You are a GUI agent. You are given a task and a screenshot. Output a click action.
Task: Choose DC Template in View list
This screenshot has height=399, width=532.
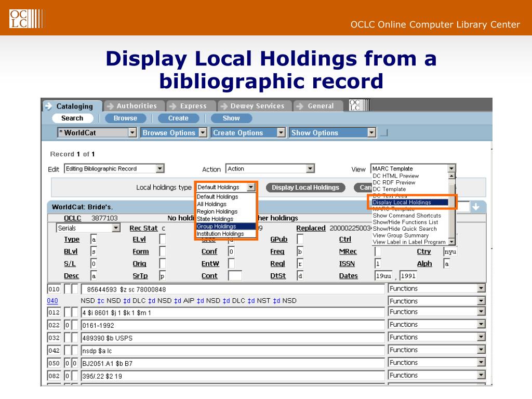389,189
